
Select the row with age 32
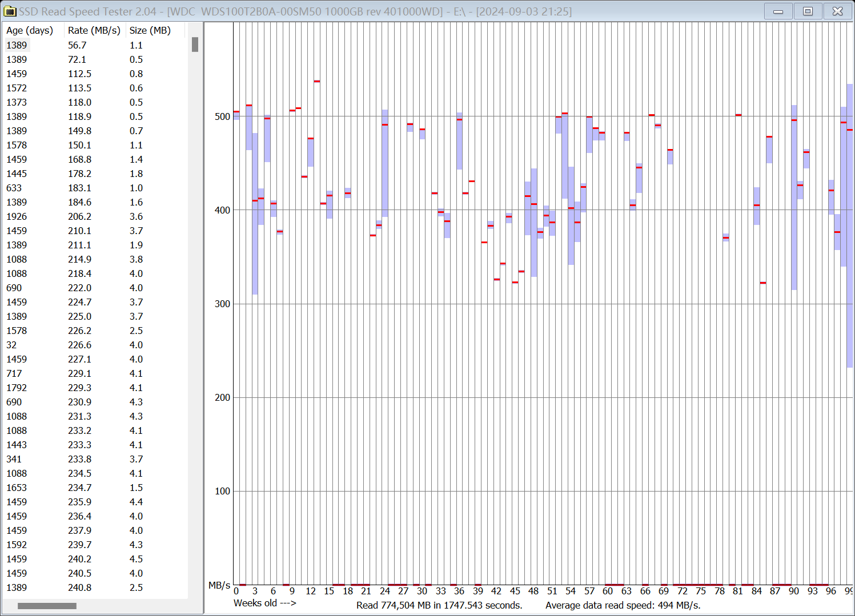[x=95, y=345]
